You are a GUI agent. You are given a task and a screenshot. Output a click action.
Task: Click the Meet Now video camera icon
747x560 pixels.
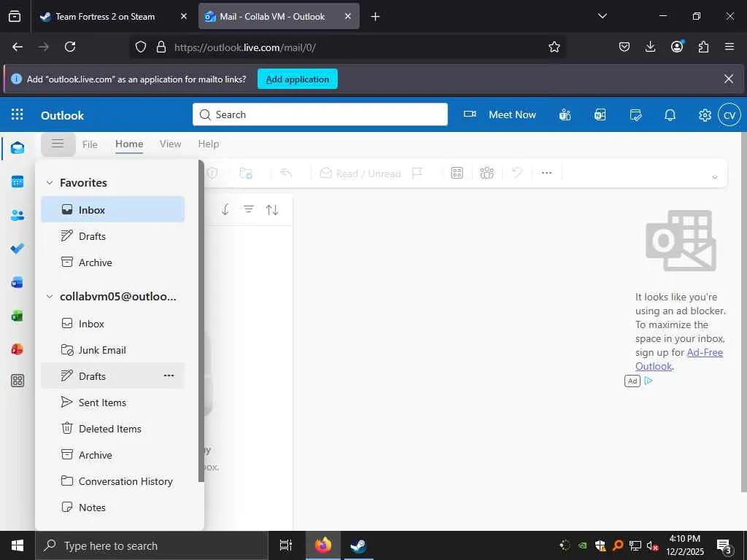click(470, 114)
